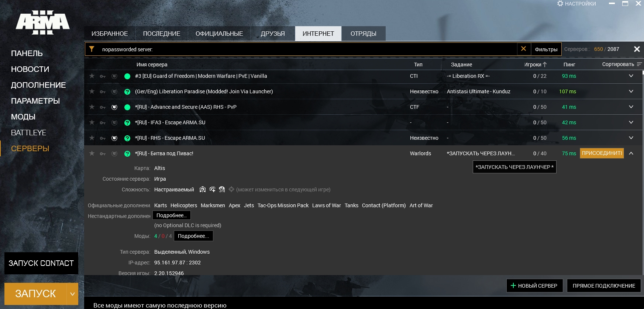The width and height of the screenshot is (644, 309).
Task: Star the Advance and Secure (AAS) server
Action: [92, 107]
